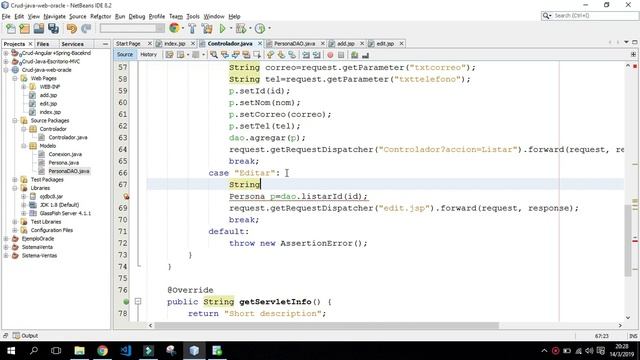Open the configuration combo box in toolbar
Image resolution: width=640 pixels, height=360 pixels.
pyautogui.click(x=132, y=28)
